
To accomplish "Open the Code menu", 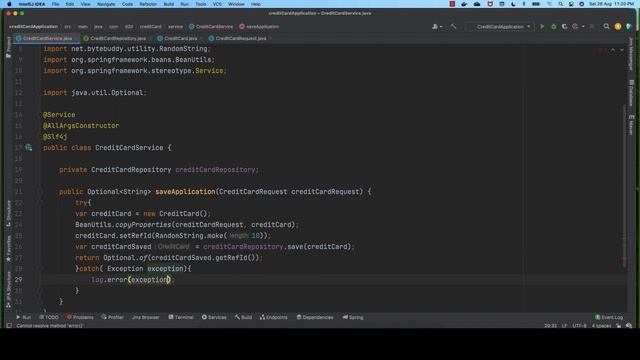I will [x=127, y=4].
